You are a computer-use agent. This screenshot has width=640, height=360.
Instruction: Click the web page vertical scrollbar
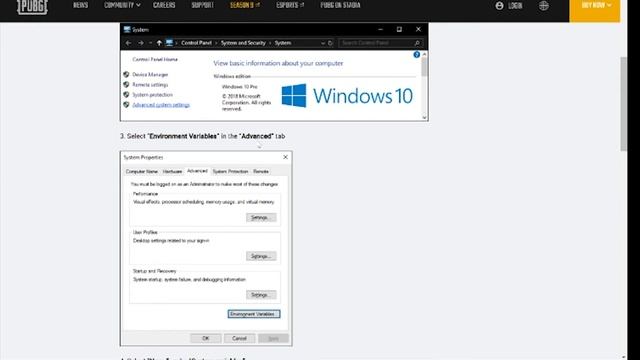[624, 104]
